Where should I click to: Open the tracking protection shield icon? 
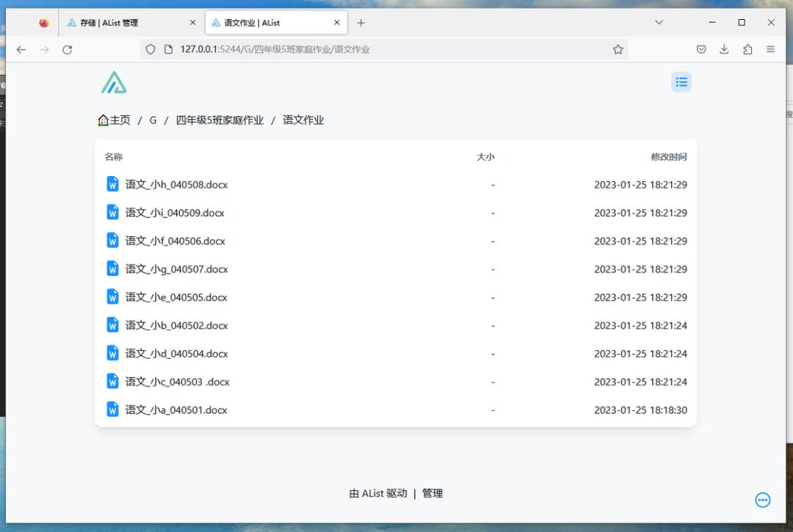[x=151, y=49]
